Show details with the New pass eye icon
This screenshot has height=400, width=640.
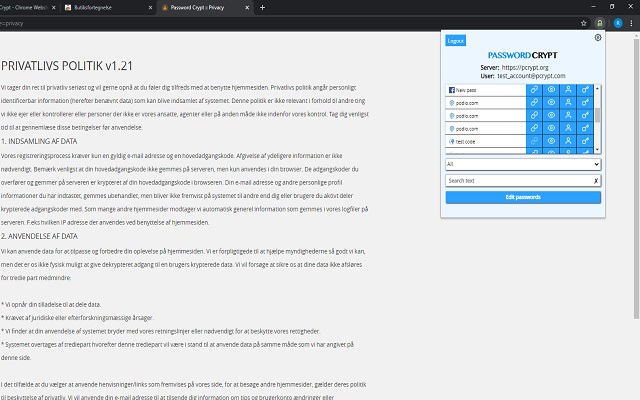click(x=551, y=90)
